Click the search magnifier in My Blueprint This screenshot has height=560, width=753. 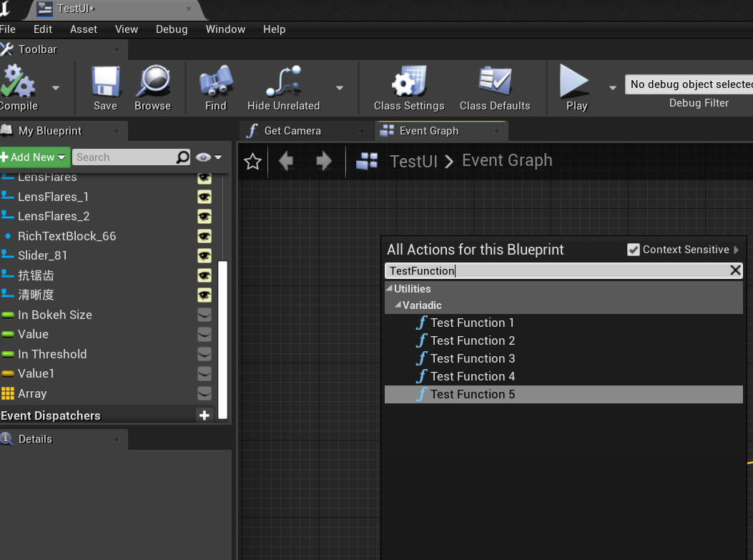(x=182, y=157)
